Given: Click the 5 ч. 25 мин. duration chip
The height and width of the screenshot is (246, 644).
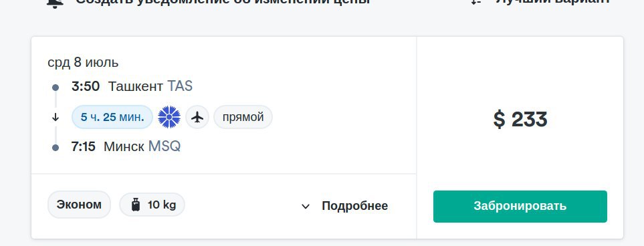Looking at the screenshot, I should pos(112,118).
